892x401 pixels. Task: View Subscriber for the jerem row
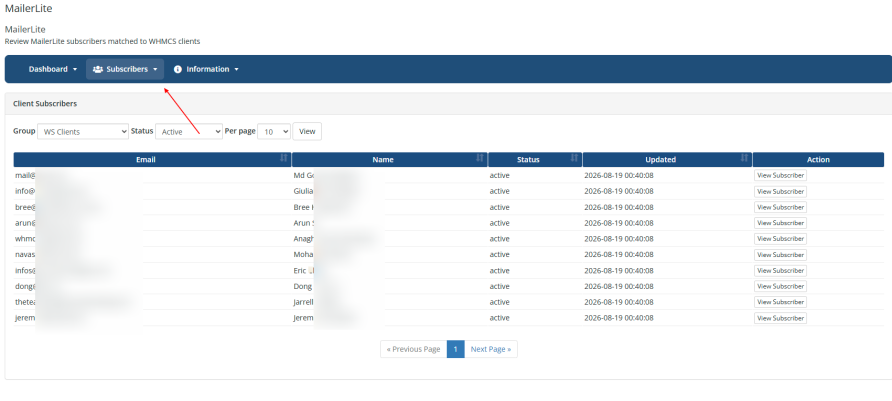click(x=780, y=318)
